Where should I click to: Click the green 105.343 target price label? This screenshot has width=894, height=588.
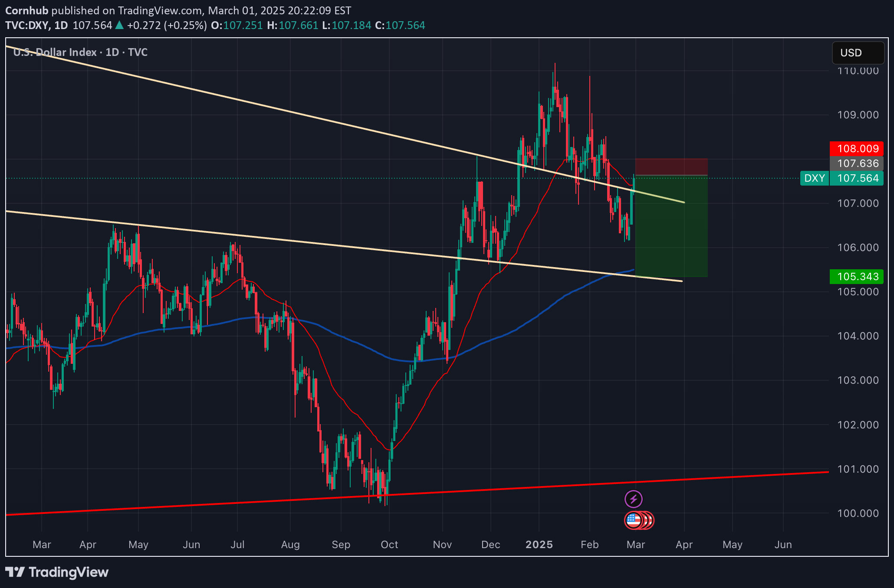pos(857,277)
